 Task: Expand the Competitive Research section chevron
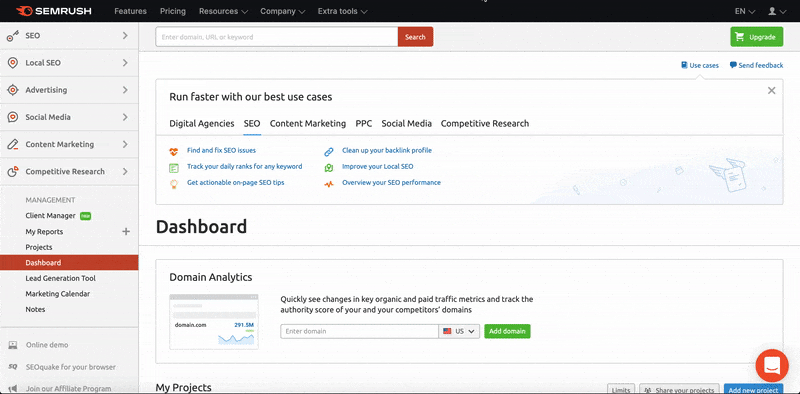[125, 171]
